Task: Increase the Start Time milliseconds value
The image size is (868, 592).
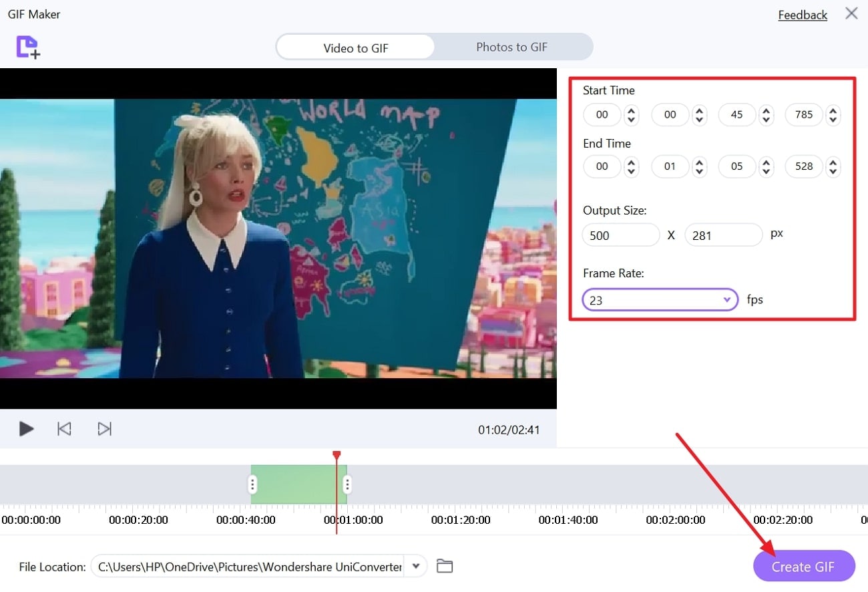Action: (833, 110)
